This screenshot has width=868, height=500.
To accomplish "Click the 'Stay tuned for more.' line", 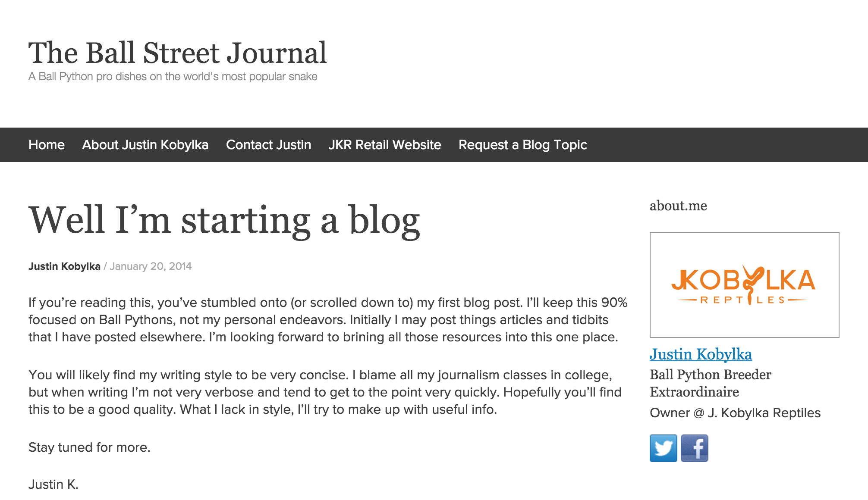I will (x=89, y=447).
